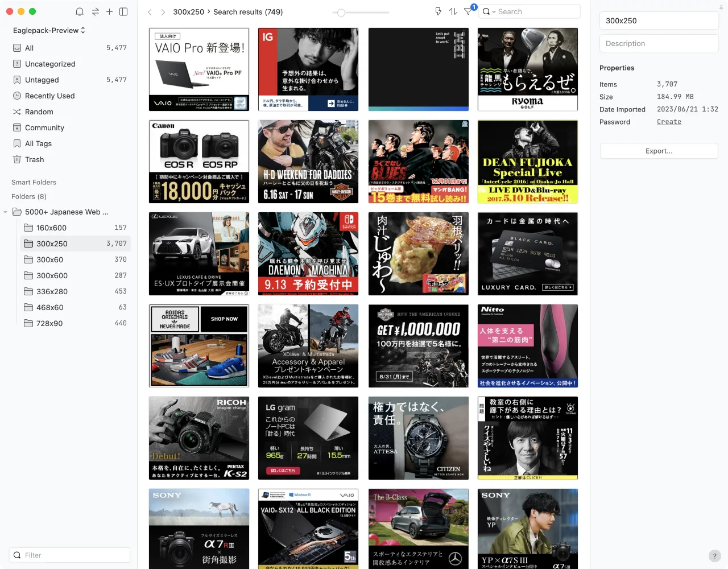Select the Adidas Originals thumbnail
728x569 pixels.
tap(199, 346)
